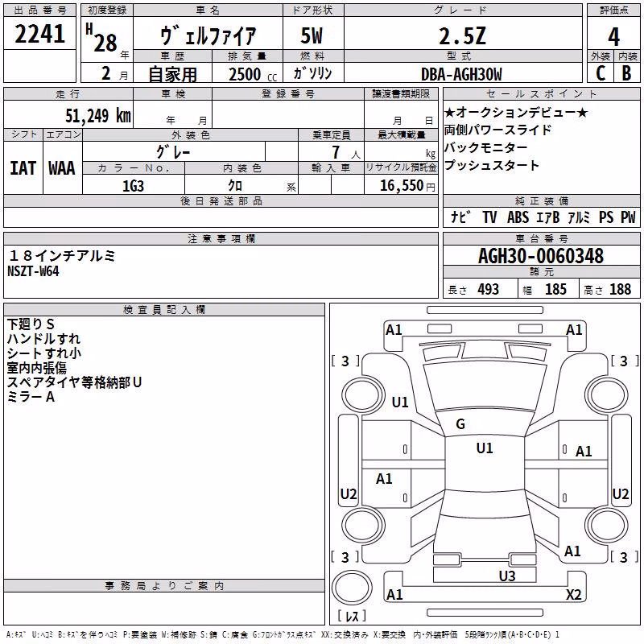The image size is (644, 644).
Task: Select the interior color "クロ"
Action: coord(235,186)
